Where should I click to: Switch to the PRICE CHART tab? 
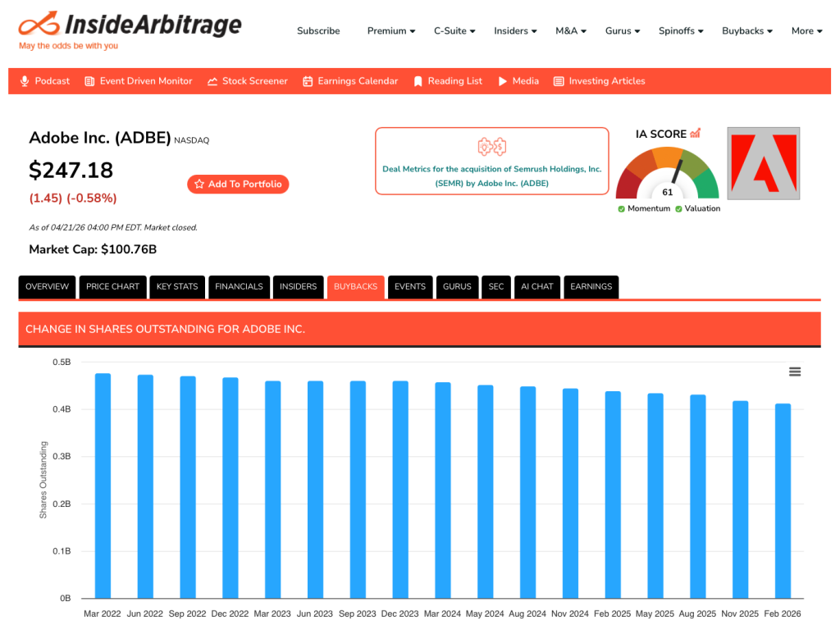(x=112, y=286)
